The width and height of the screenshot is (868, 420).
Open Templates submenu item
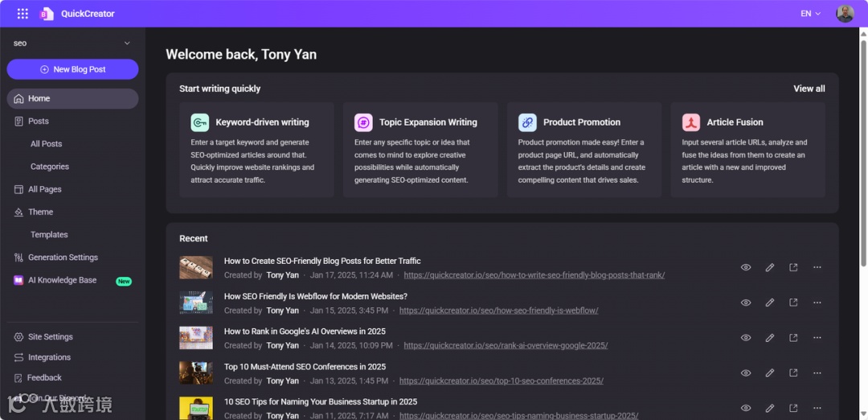[x=49, y=235]
